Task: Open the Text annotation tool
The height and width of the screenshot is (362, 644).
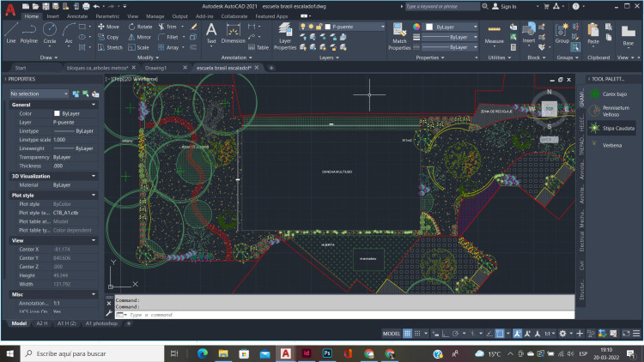Action: (x=211, y=33)
